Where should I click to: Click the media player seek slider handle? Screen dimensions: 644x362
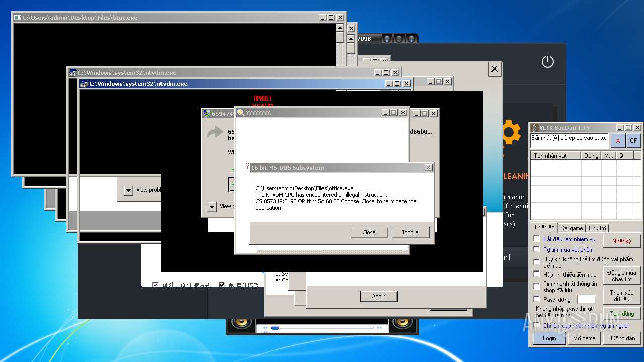(275, 328)
